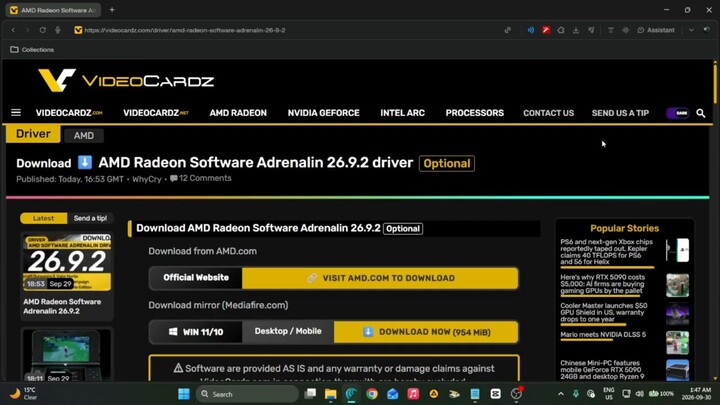Toggle the dark mode switch
Screen dimensions: 720x405
coord(678,113)
